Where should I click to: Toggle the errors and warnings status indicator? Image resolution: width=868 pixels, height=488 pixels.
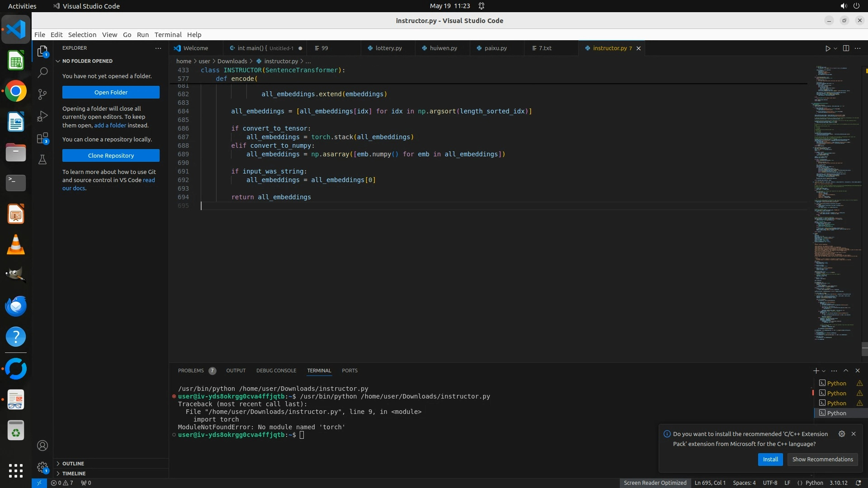click(62, 483)
